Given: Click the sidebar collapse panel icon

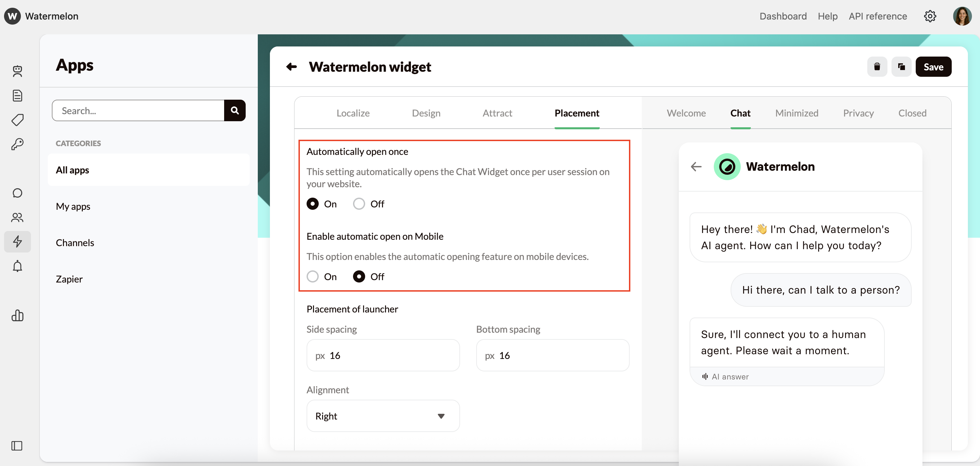Looking at the screenshot, I should click(17, 445).
